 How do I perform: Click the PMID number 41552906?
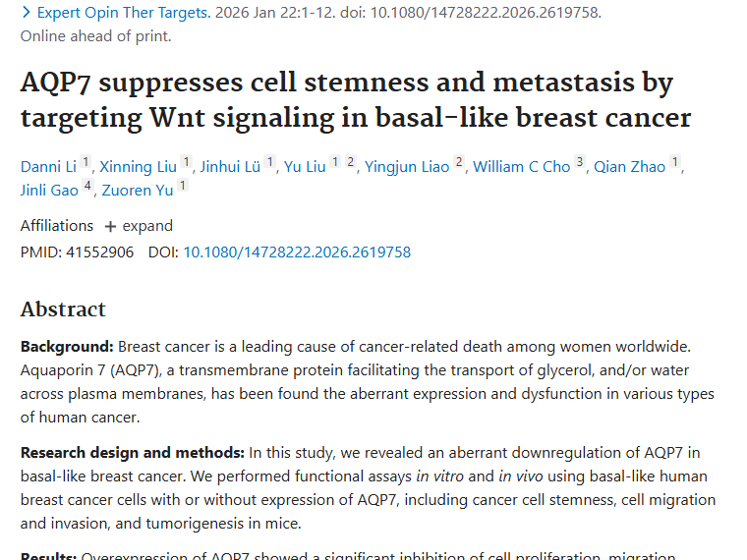99,252
